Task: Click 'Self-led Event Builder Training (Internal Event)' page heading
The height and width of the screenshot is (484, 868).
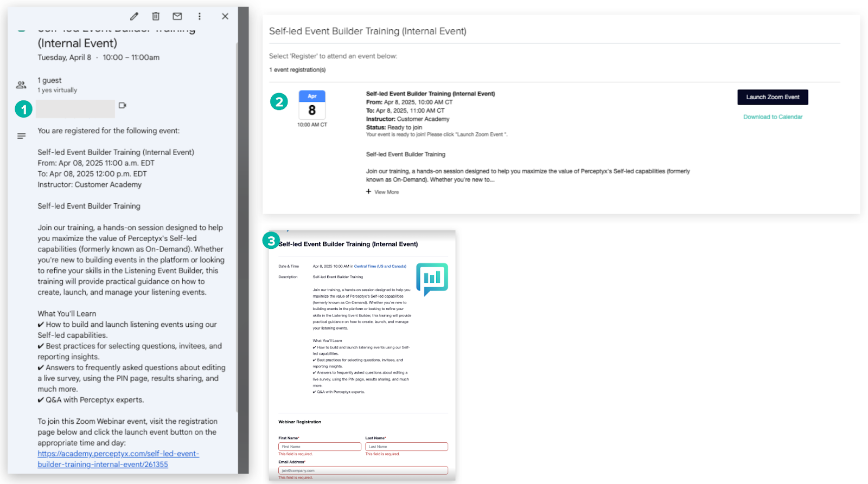Action: 368,31
